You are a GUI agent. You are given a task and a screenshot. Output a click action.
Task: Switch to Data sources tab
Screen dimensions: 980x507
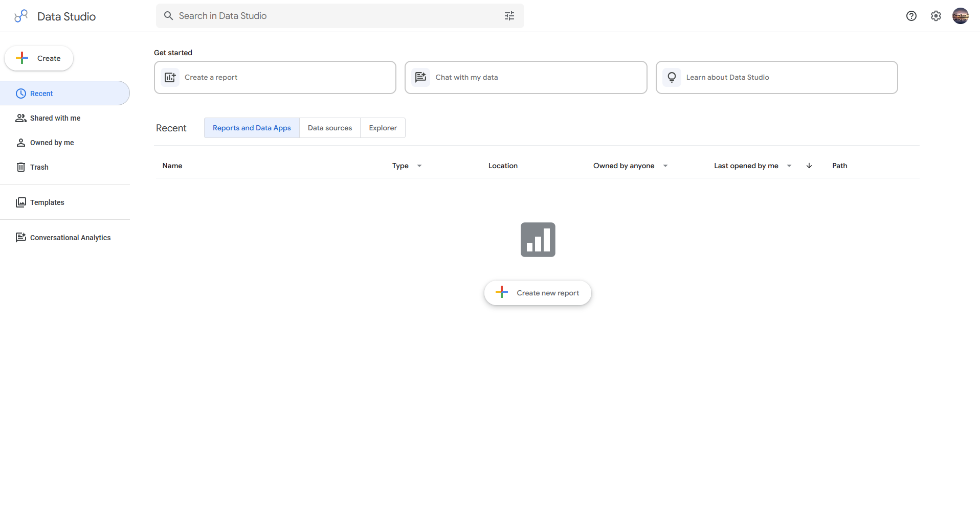pos(330,128)
